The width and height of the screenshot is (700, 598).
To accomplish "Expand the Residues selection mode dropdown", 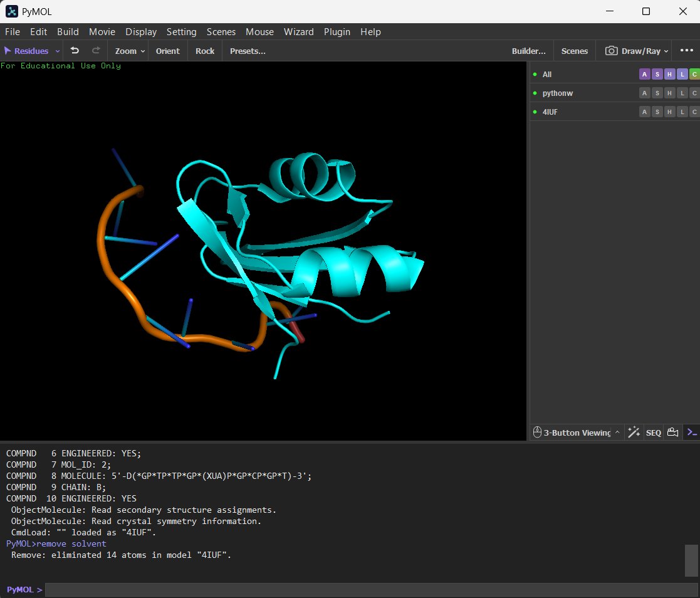I will tap(58, 51).
